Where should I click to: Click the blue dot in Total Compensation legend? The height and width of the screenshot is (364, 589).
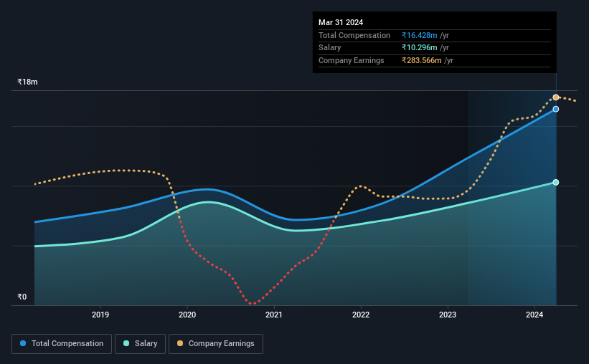click(x=23, y=343)
